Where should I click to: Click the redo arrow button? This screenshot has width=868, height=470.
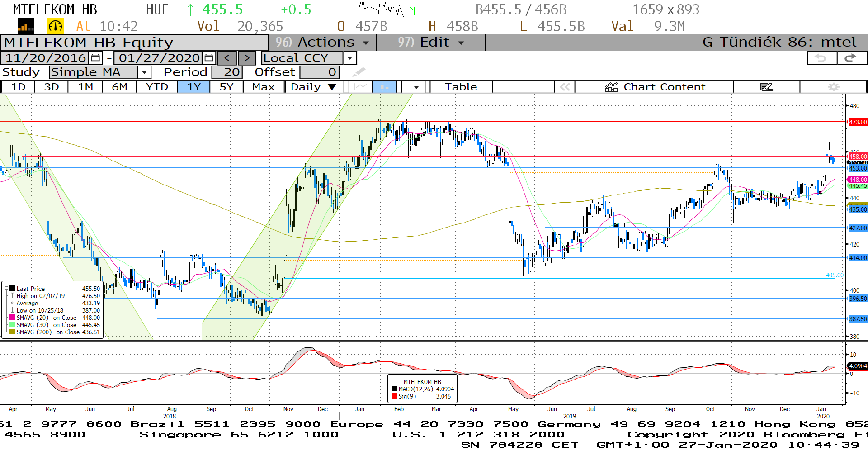[850, 58]
